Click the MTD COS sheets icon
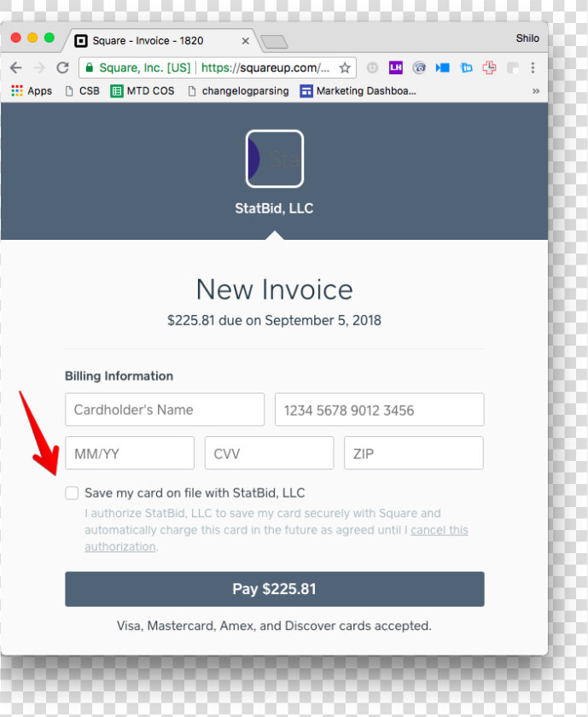588x717 pixels. pos(117,91)
